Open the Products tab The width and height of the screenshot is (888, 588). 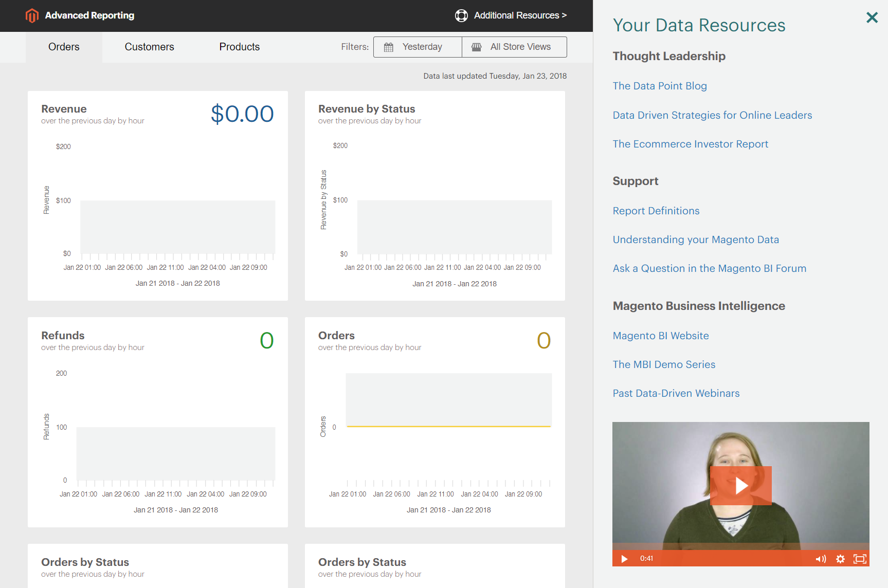coord(239,47)
